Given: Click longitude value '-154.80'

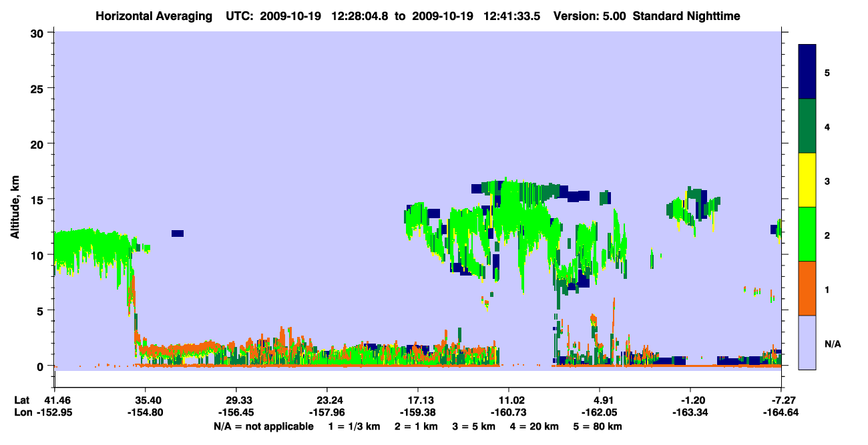Looking at the screenshot, I should [145, 413].
